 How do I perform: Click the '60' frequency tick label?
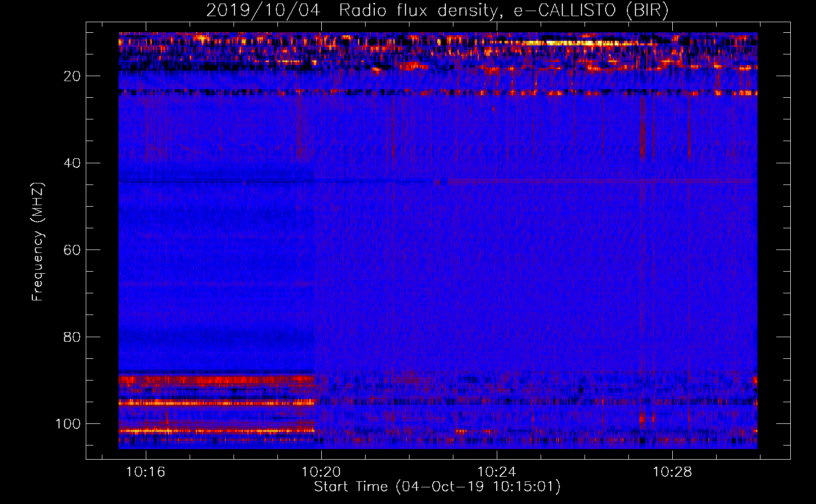(x=72, y=250)
